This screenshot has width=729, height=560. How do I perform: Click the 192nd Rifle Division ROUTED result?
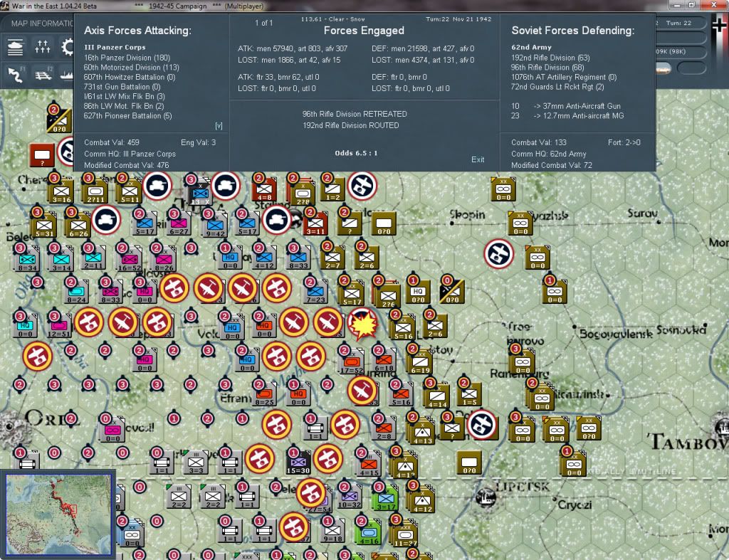point(350,125)
